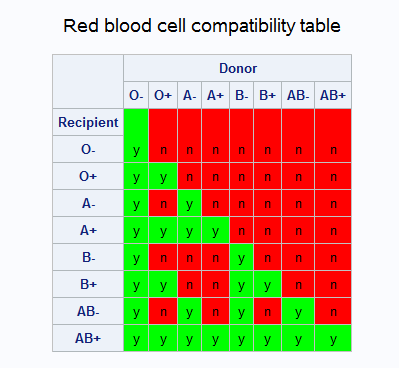
Task: Click green cell for O- recipient, O- donor
Action: [x=136, y=135]
